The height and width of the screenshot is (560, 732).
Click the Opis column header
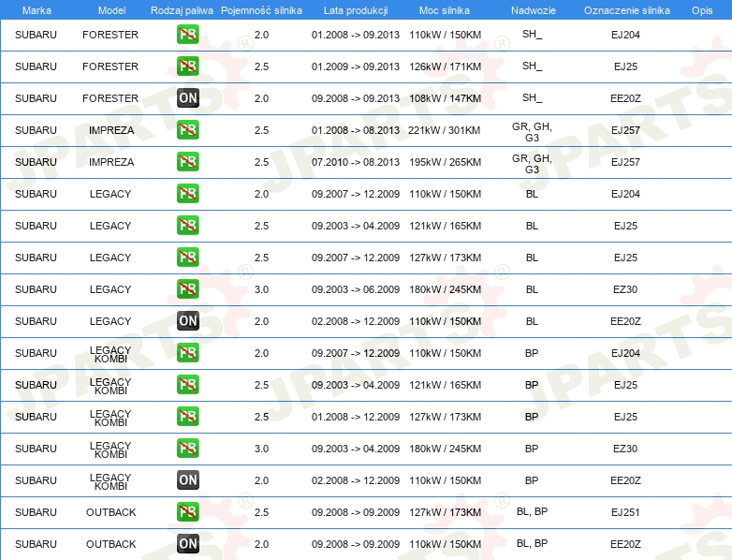(x=702, y=10)
